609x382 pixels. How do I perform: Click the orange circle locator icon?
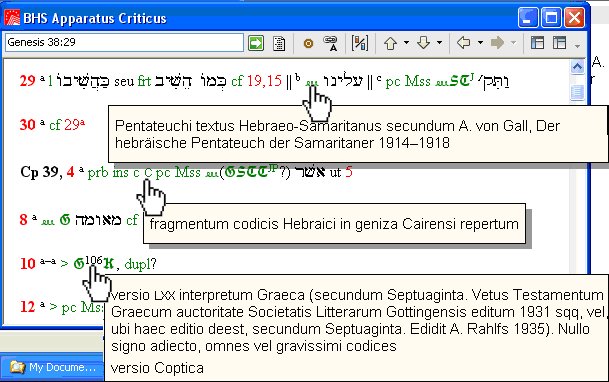(x=308, y=43)
